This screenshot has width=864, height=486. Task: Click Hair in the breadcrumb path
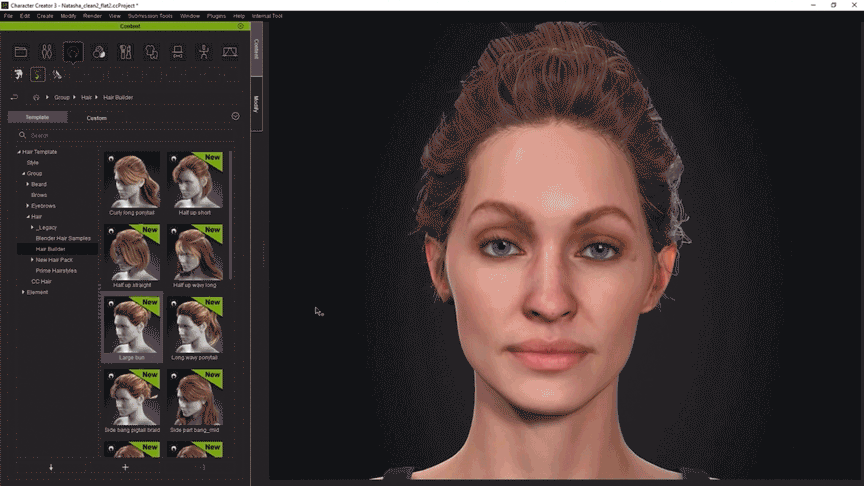coord(87,98)
